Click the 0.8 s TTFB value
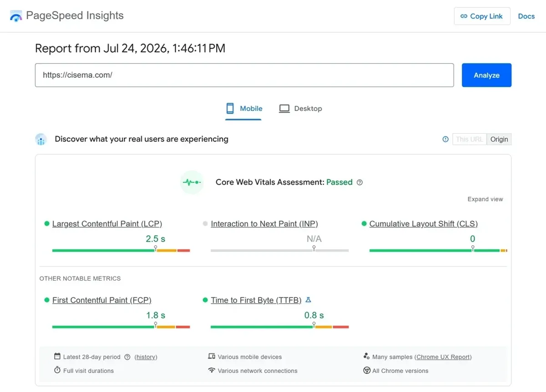546x392 pixels. pyautogui.click(x=314, y=315)
